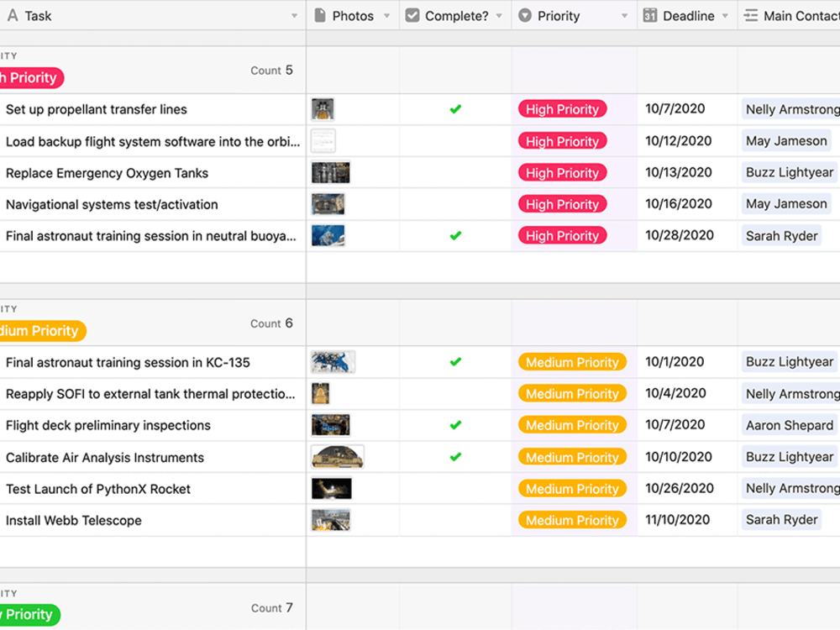The height and width of the screenshot is (630, 840).
Task: Click the single-select icon in Priority header
Action: [x=525, y=15]
